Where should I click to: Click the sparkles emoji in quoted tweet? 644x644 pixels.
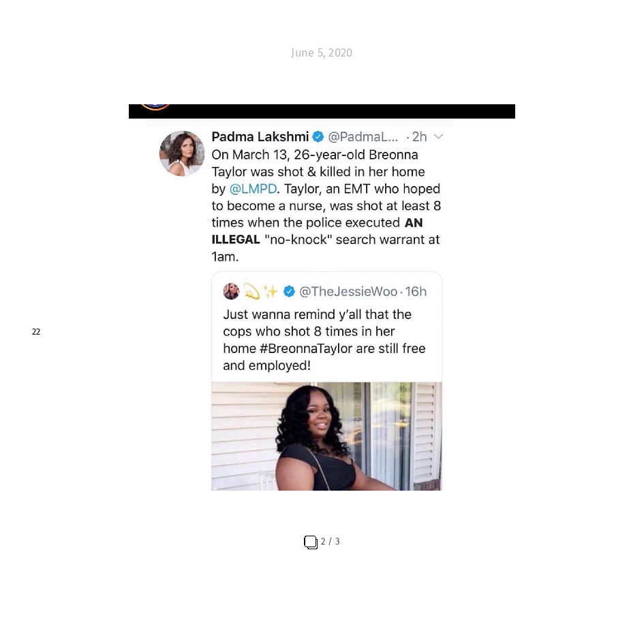271,291
